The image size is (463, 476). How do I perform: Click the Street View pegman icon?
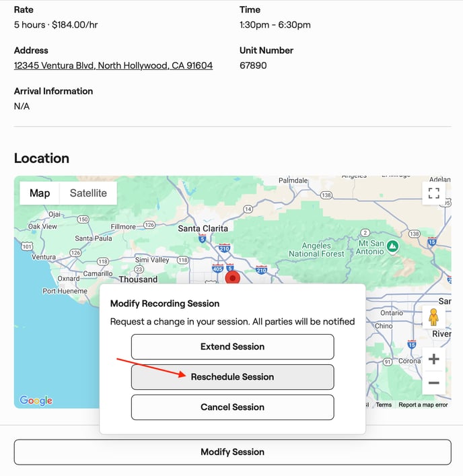pos(434,315)
